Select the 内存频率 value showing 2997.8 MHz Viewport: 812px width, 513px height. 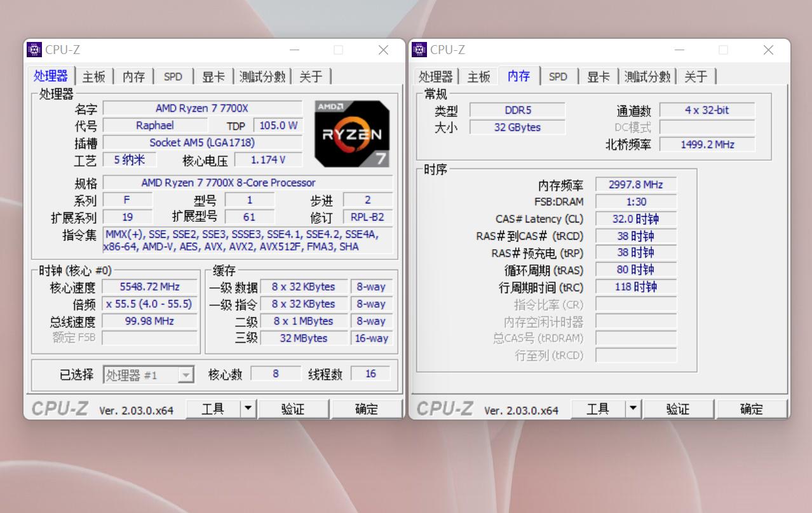pos(635,184)
